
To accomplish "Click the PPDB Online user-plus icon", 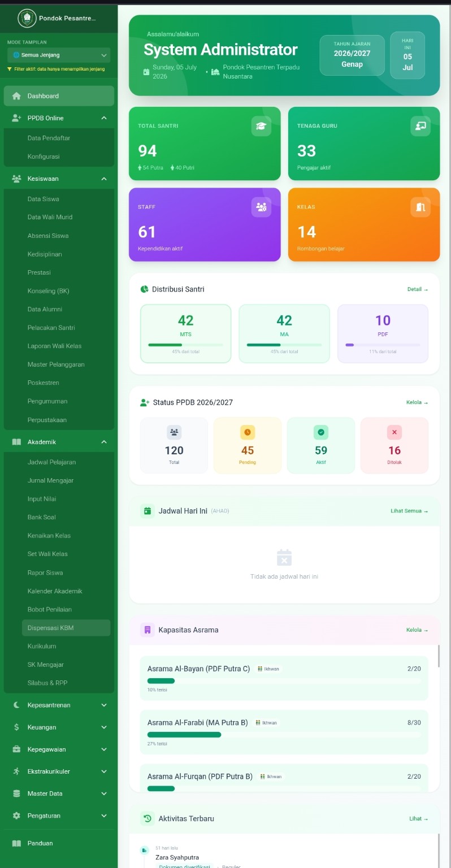I will pos(16,118).
